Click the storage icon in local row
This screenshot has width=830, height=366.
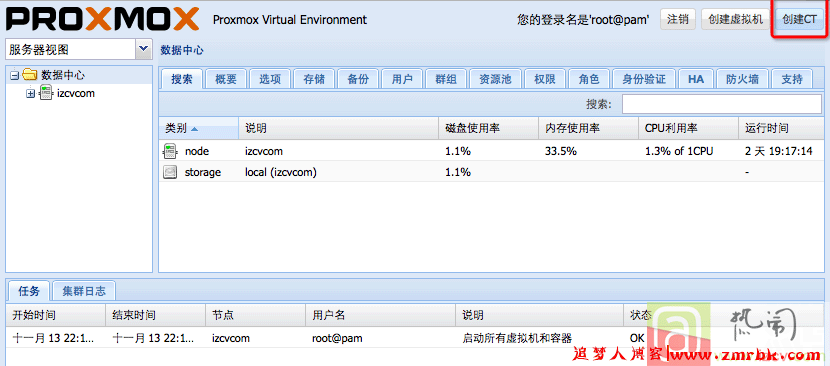click(x=169, y=172)
